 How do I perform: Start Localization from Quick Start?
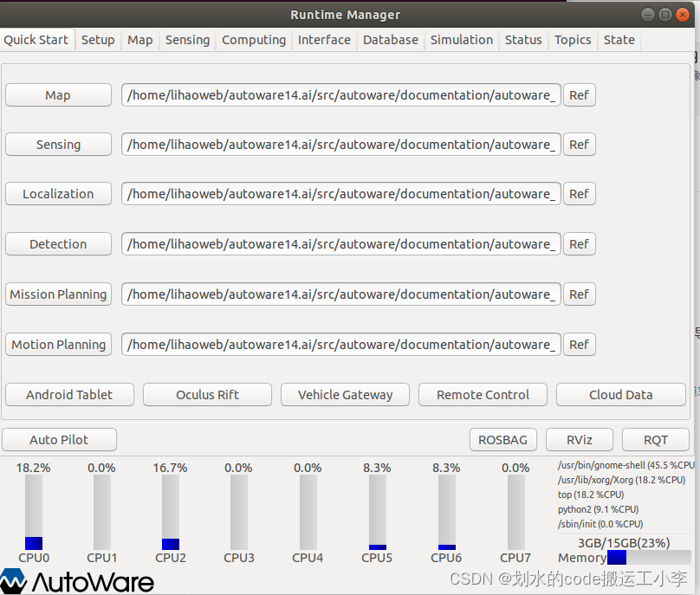58,194
